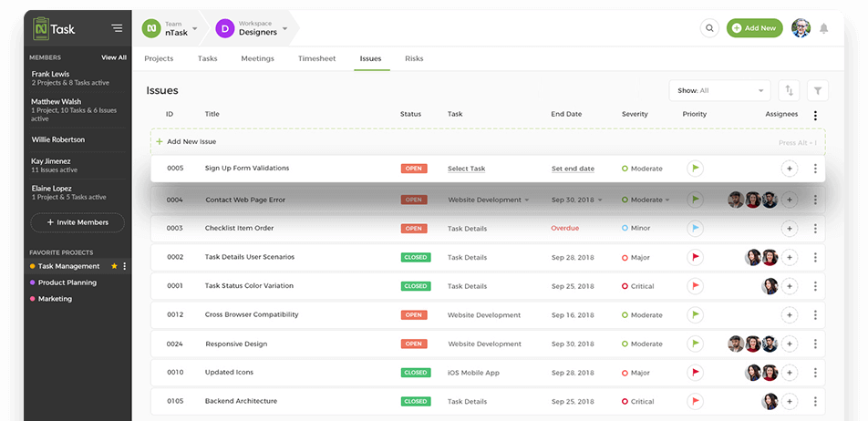The image size is (868, 421).
Task: Click the Add New Issue row
Action: (191, 142)
